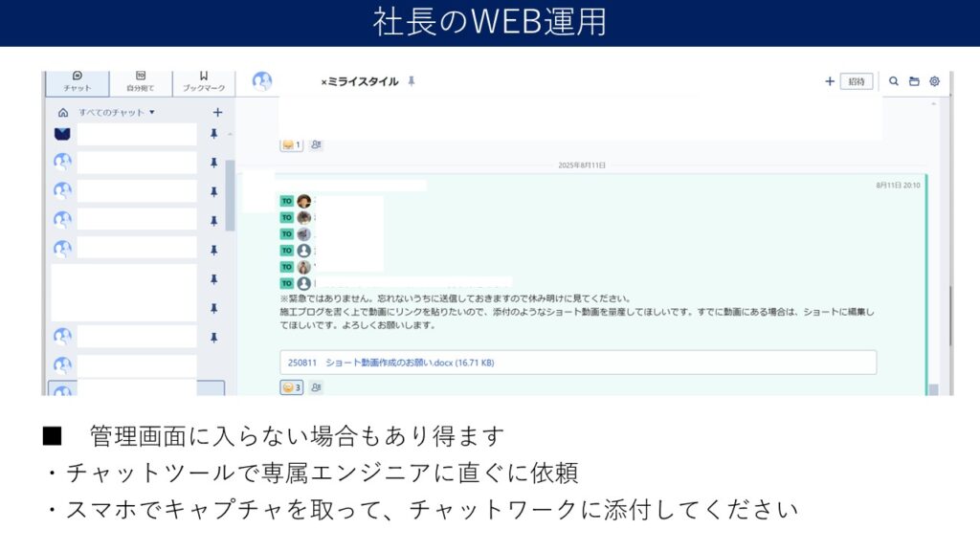
Task: Click the plus icon to create new chat
Action: click(217, 113)
